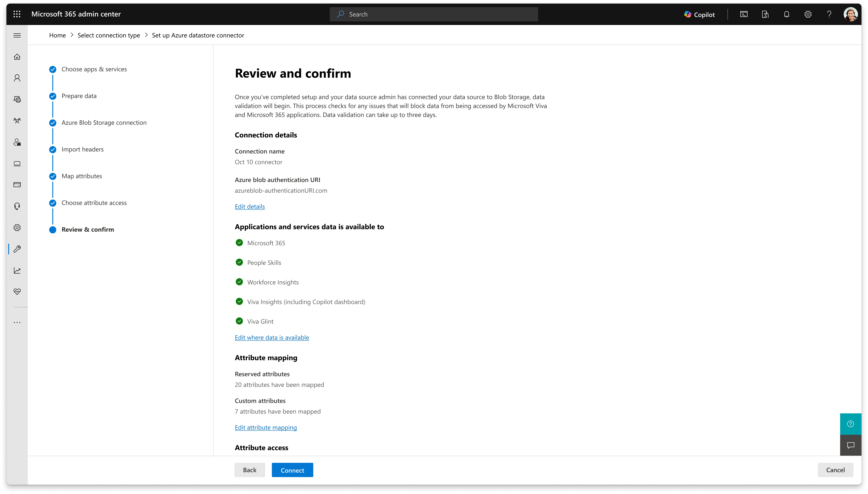Image resolution: width=868 pixels, height=494 pixels.
Task: Navigate to Select connection type breadcrumb
Action: 109,35
